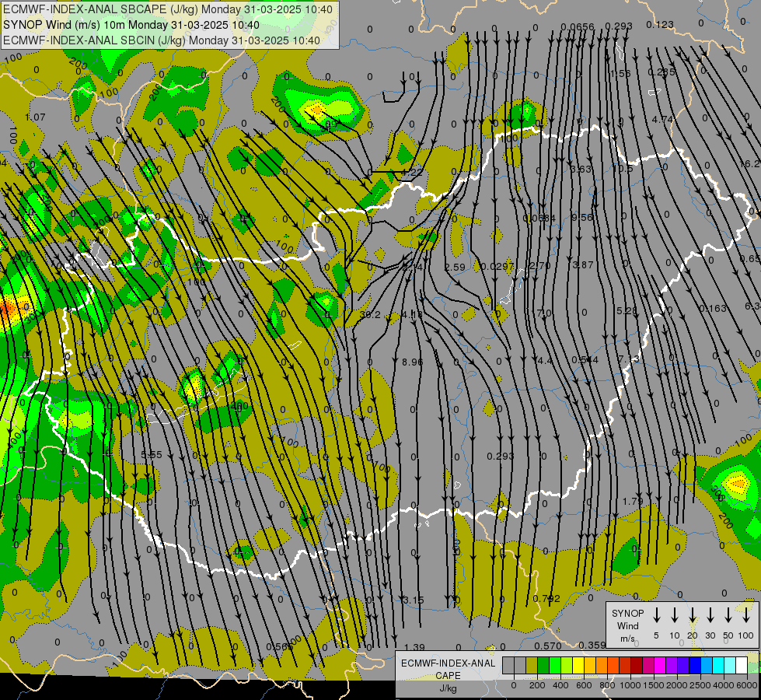761x700 pixels.
Task: Click the 9.56 value on the map
Action: pyautogui.click(x=582, y=218)
